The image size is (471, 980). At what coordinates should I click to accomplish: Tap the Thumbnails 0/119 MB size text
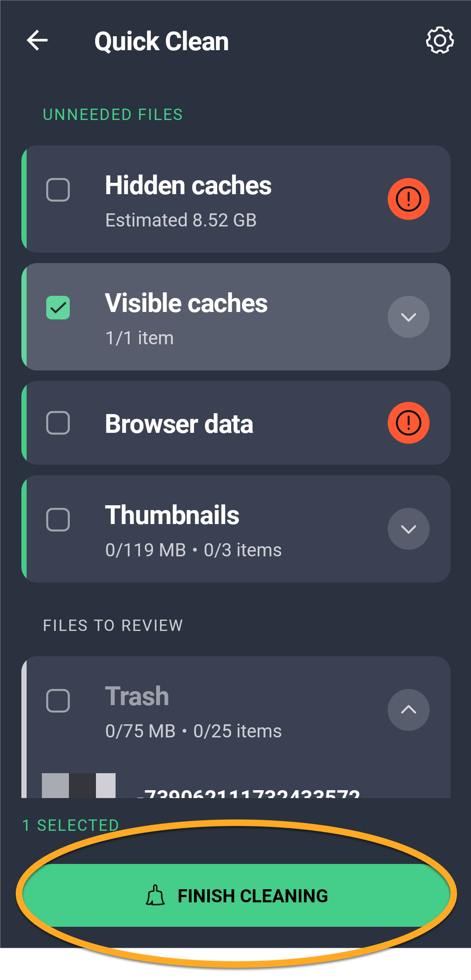click(146, 550)
